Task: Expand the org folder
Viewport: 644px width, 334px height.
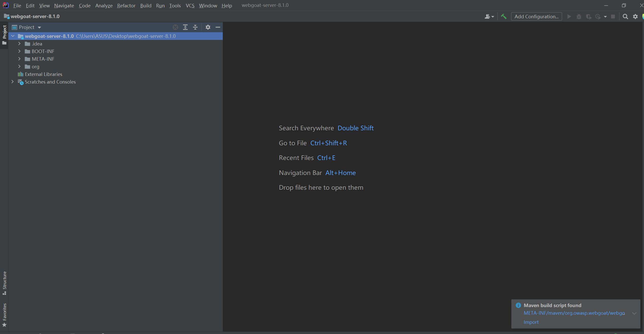Action: [x=19, y=67]
